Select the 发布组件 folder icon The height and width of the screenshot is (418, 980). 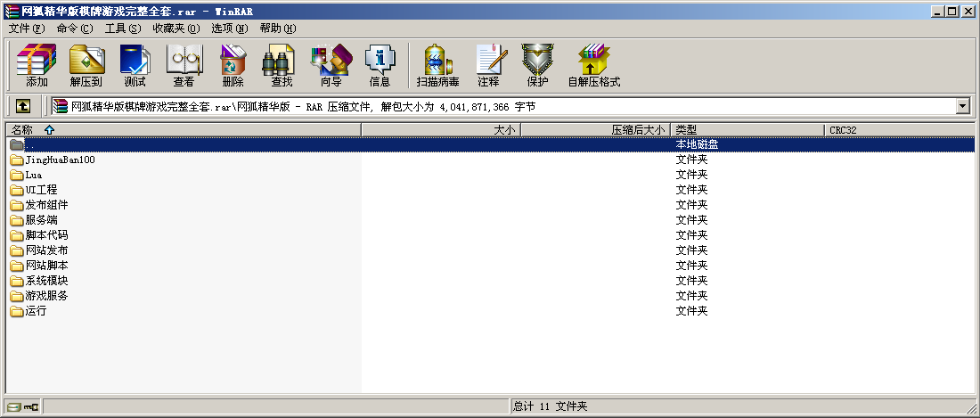click(17, 205)
